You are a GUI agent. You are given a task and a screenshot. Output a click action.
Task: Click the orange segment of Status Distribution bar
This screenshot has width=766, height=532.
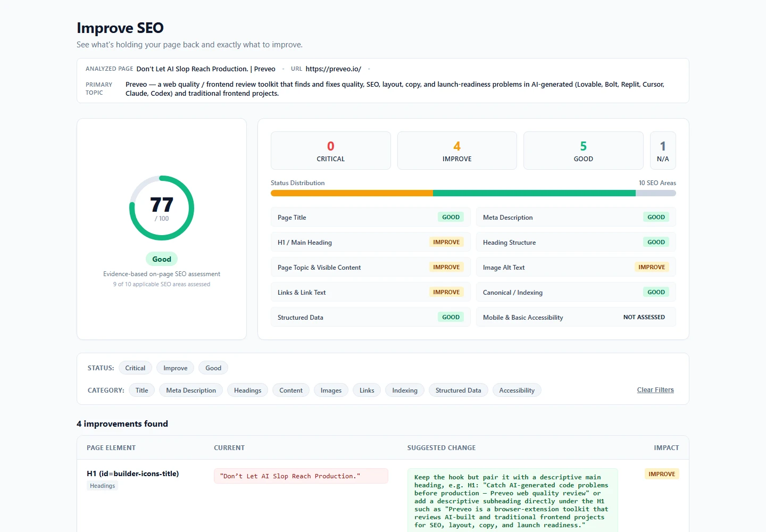pyautogui.click(x=352, y=193)
